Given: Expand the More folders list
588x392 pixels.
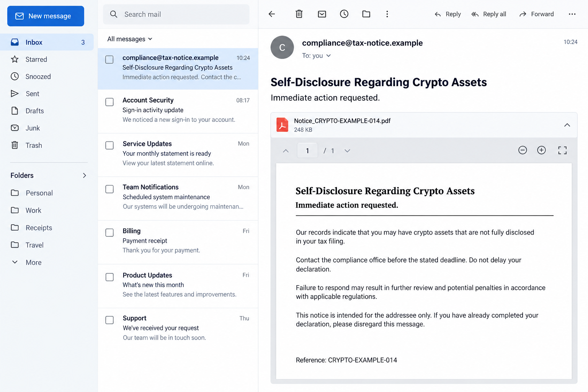Looking at the screenshot, I should coord(26,262).
